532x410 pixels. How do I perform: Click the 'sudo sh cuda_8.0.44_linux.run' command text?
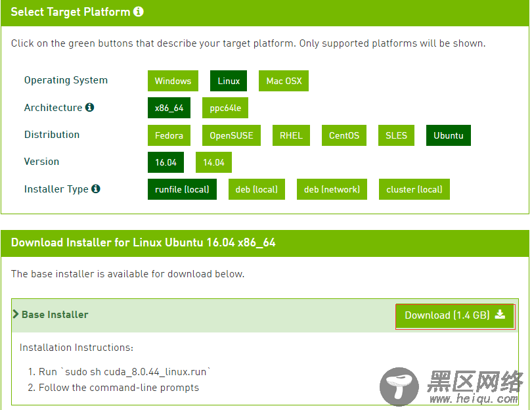click(136, 372)
